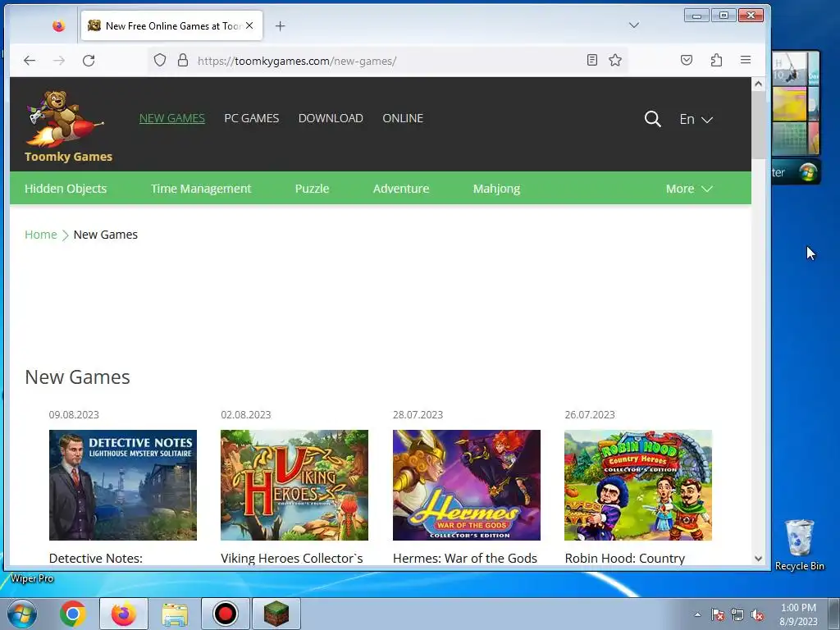Select the Hidden Objects category
The image size is (840, 630).
pyautogui.click(x=66, y=189)
